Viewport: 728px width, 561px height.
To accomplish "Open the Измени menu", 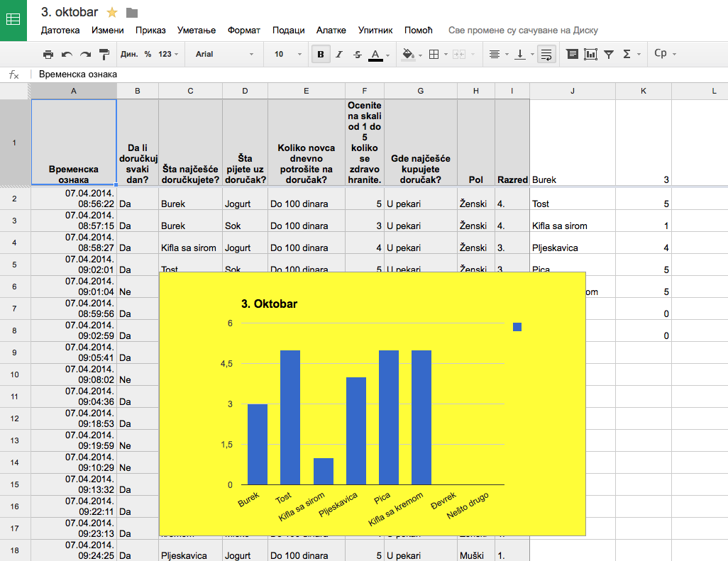I will coord(108,30).
